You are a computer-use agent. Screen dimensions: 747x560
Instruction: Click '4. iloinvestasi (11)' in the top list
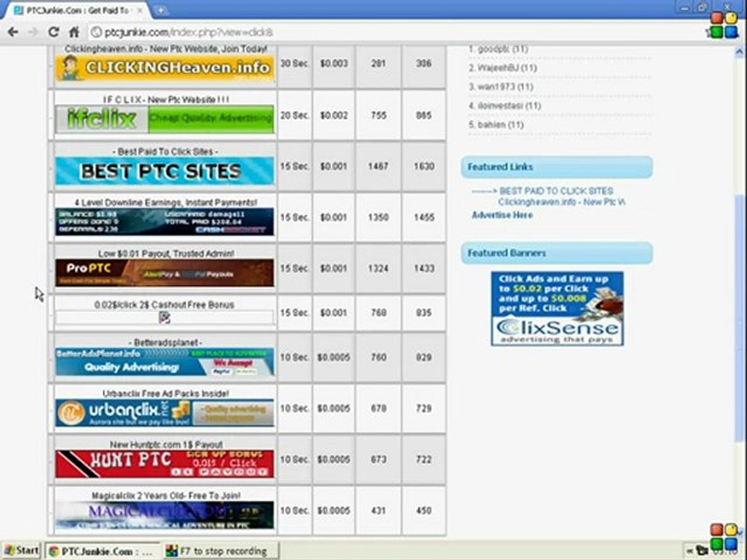pyautogui.click(x=504, y=106)
